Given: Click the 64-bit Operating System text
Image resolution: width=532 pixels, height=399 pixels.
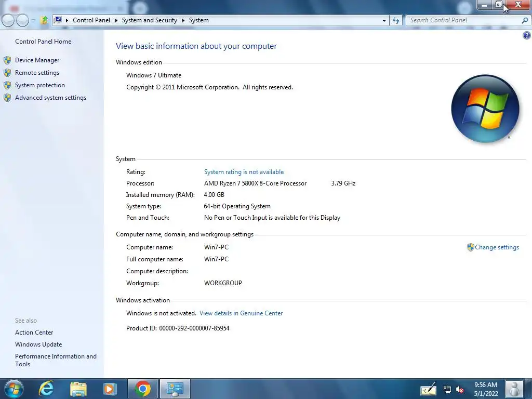Looking at the screenshot, I should pos(237,206).
